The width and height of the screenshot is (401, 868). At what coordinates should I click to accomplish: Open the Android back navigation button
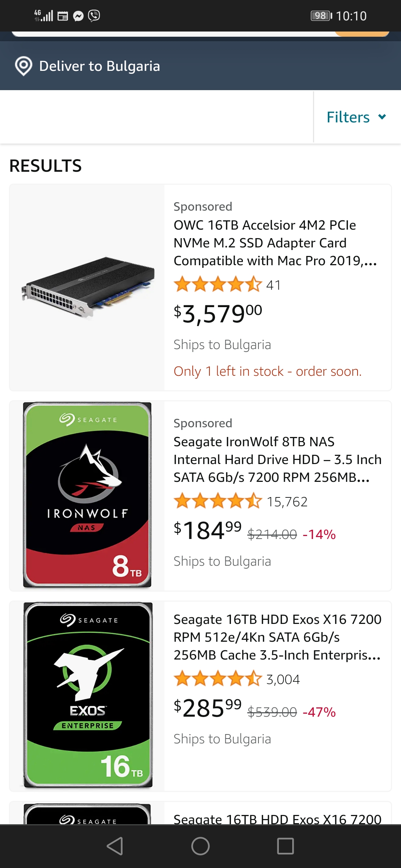pyautogui.click(x=115, y=846)
